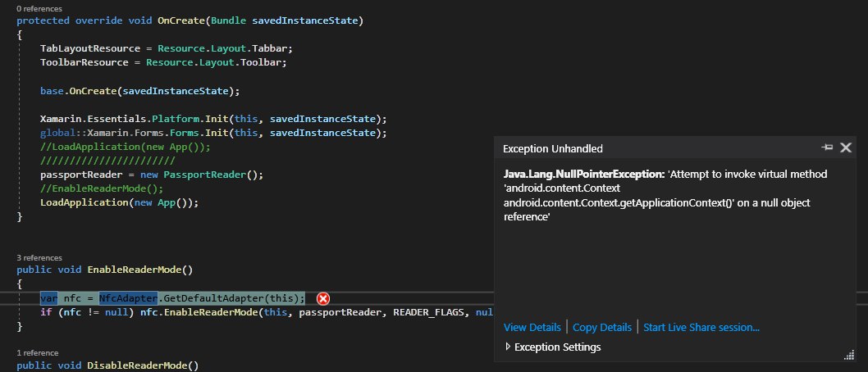
Task: Click uncommented 'LoadApplication(new App());' line
Action: 119,202
